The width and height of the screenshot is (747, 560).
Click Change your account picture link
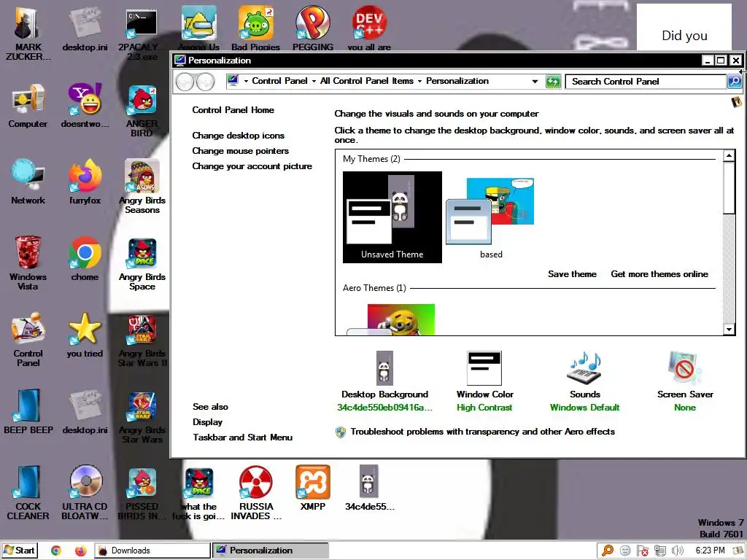[252, 166]
